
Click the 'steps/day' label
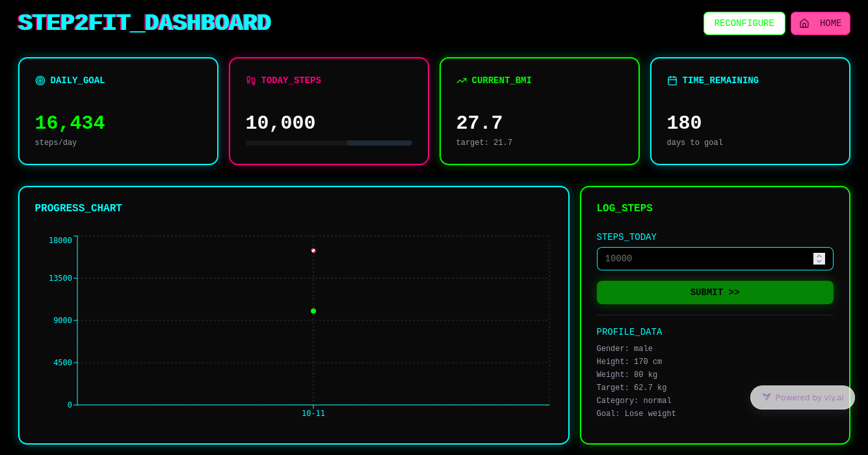[x=56, y=143]
